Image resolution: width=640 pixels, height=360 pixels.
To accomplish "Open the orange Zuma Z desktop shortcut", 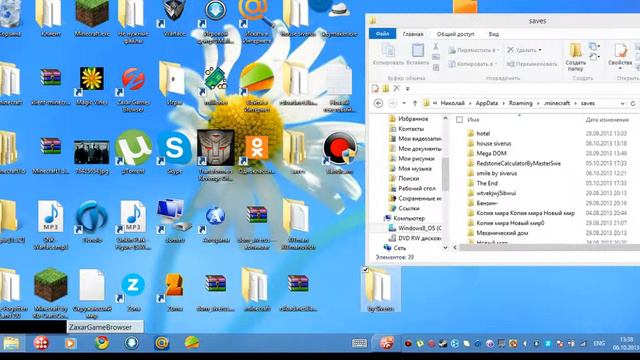I will 174,284.
